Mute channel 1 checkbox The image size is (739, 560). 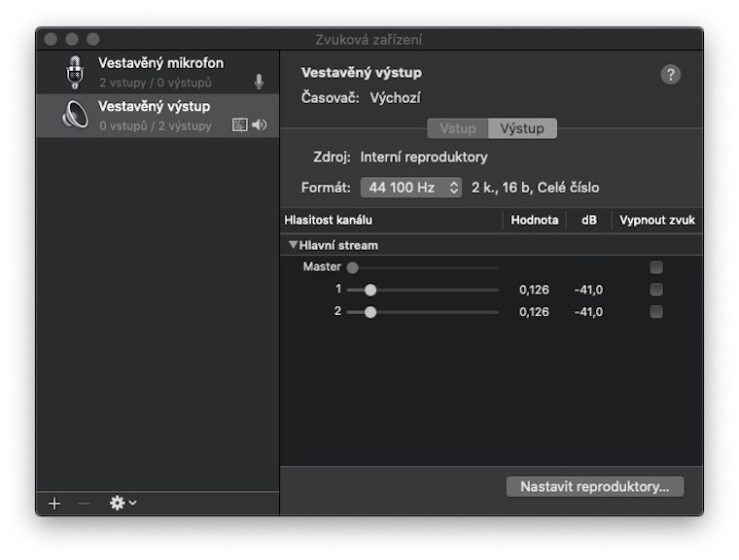(656, 290)
